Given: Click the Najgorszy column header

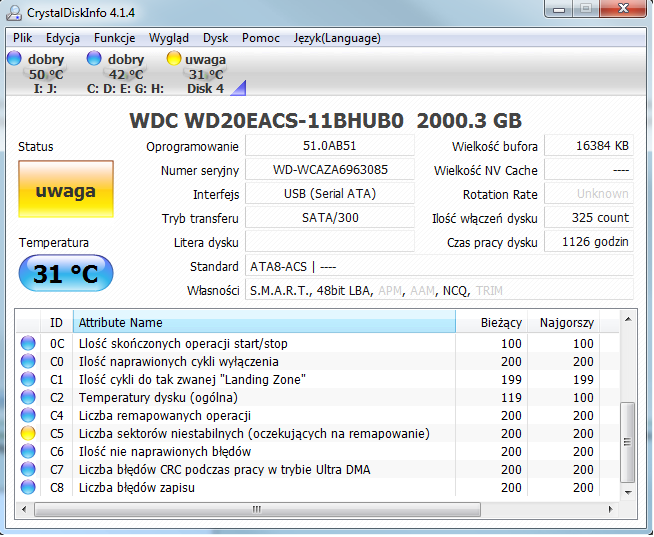Looking at the screenshot, I should coord(563,322).
